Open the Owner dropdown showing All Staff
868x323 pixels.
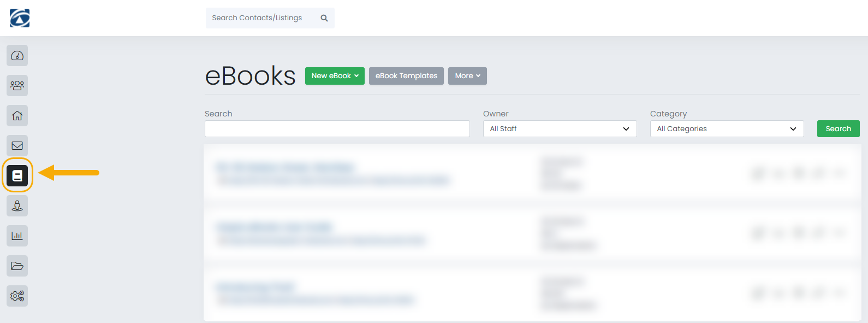point(560,129)
